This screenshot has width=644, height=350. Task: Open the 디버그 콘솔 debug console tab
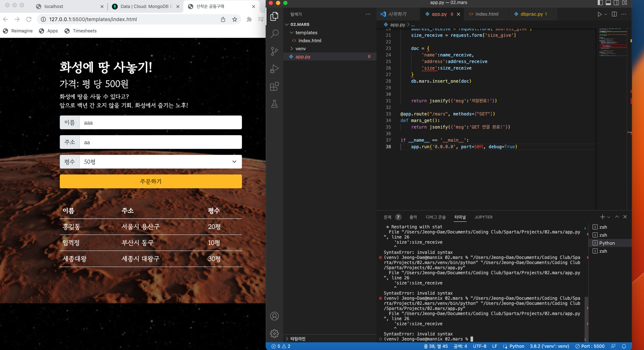(x=436, y=217)
